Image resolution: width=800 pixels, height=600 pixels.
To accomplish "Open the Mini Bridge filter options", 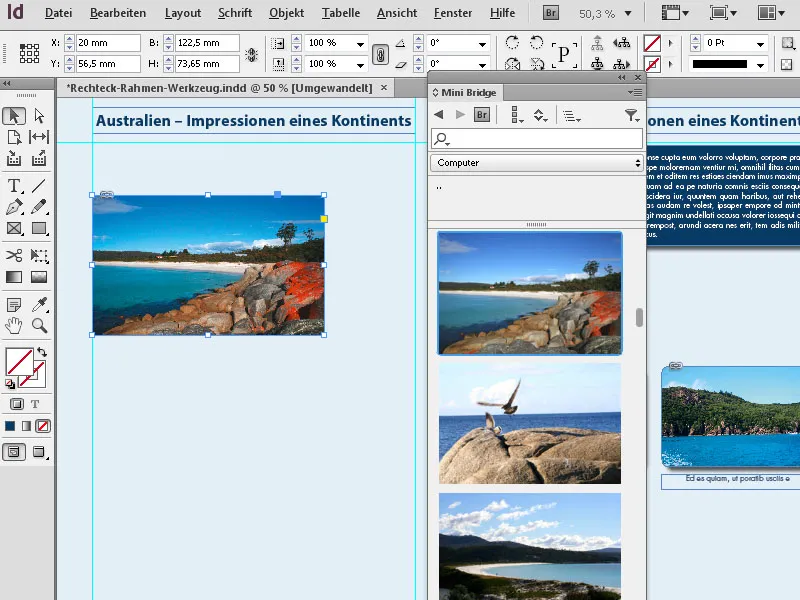I will point(632,115).
